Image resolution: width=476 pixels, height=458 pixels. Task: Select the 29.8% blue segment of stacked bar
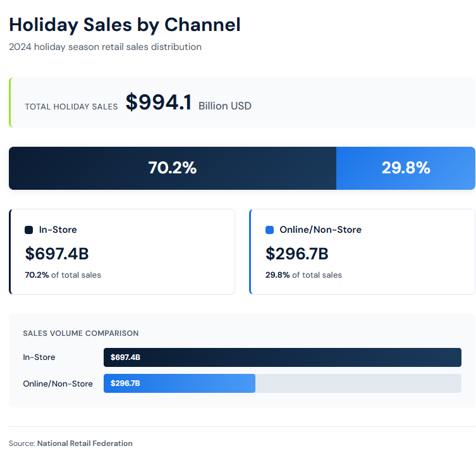pos(405,168)
